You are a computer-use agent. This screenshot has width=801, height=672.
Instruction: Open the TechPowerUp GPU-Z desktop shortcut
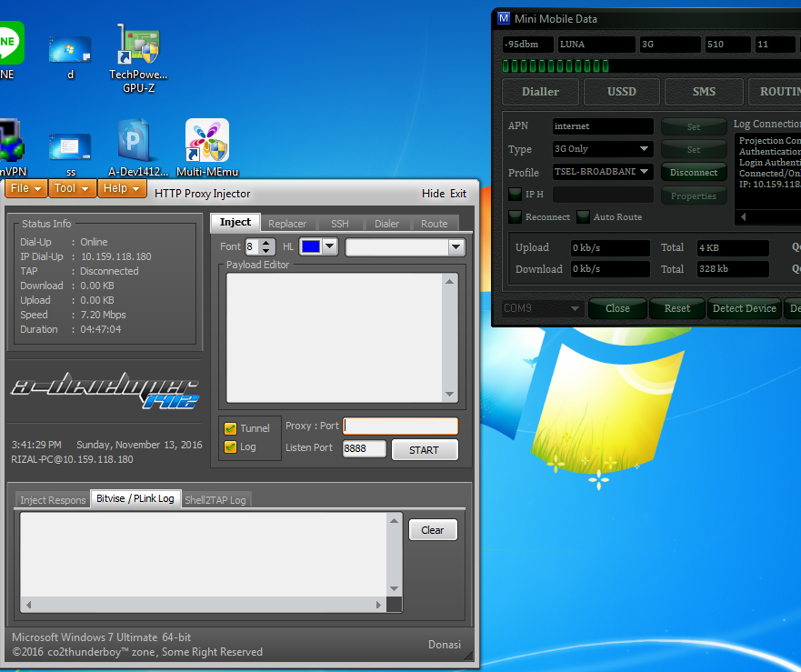pos(138,59)
